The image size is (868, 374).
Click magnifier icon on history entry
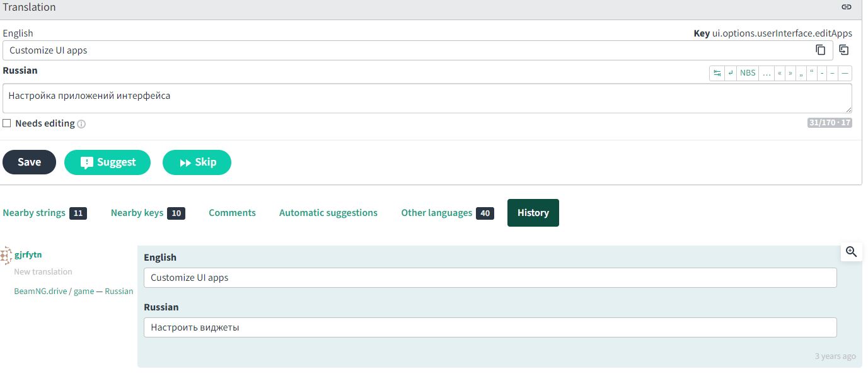[852, 252]
